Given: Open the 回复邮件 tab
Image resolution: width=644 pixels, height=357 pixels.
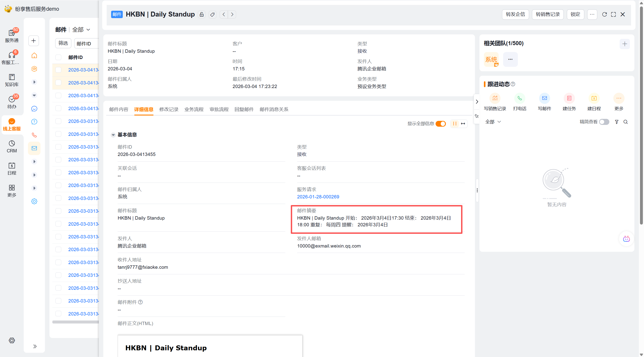Looking at the screenshot, I should [244, 109].
